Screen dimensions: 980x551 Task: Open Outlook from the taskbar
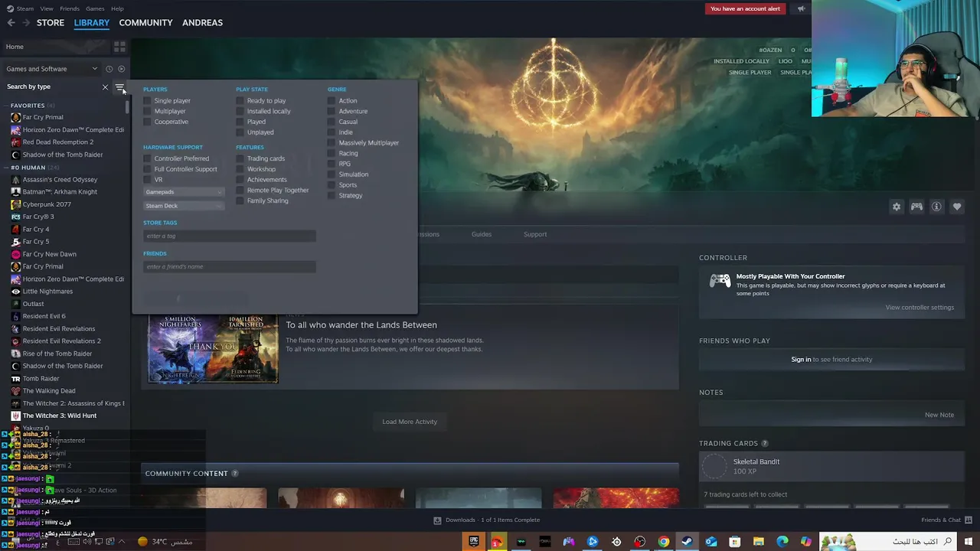[711, 542]
